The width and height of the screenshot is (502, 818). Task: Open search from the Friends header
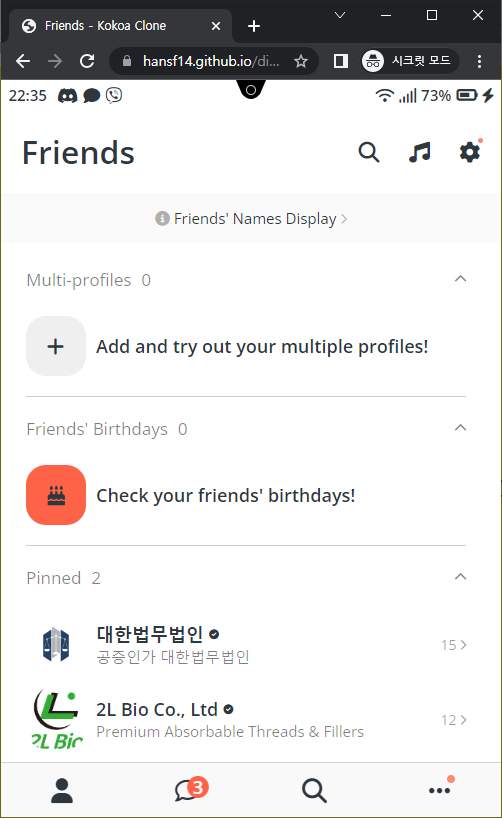368,152
